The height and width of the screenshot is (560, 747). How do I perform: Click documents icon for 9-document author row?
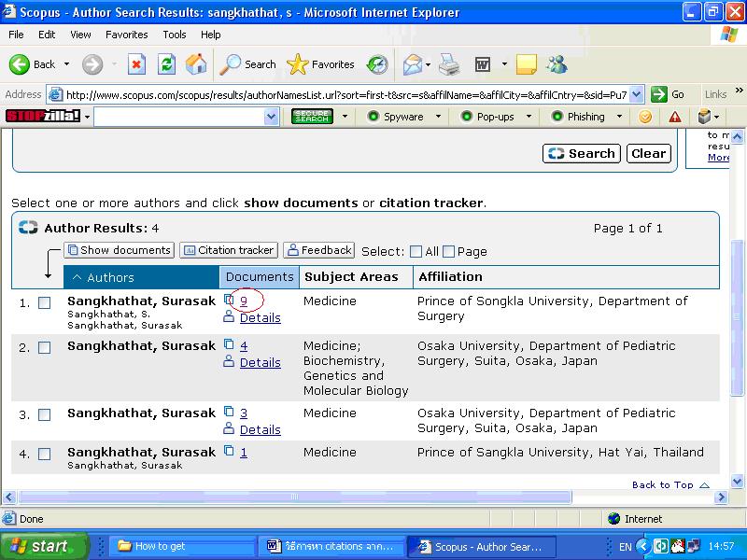(229, 300)
